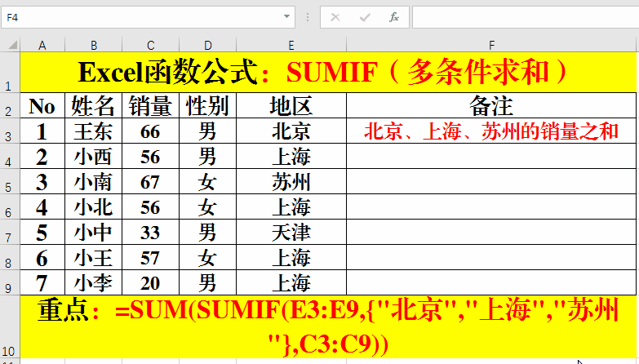Select row 4 header
Viewport: 639px width, 364px height.
point(10,156)
